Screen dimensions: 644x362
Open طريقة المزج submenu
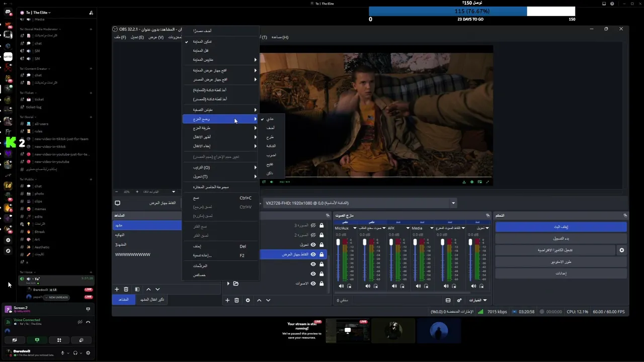click(221, 128)
